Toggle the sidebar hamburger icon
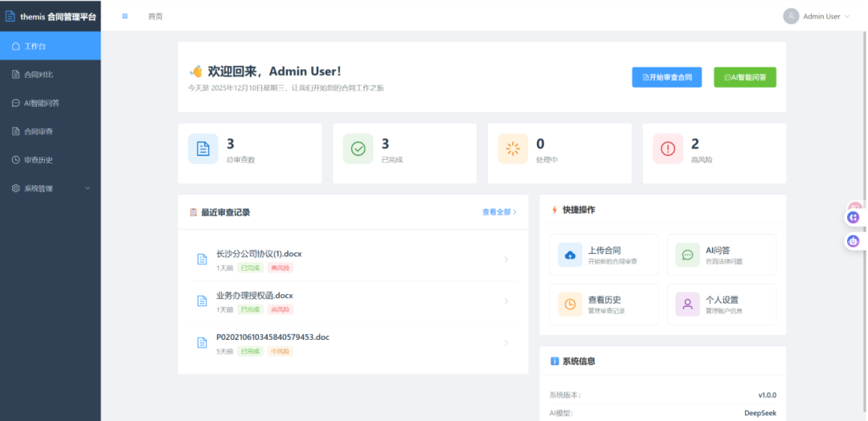 click(x=125, y=16)
